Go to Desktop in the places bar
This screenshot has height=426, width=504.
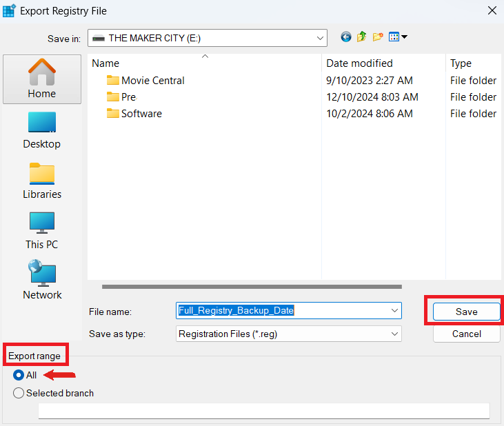(x=42, y=130)
